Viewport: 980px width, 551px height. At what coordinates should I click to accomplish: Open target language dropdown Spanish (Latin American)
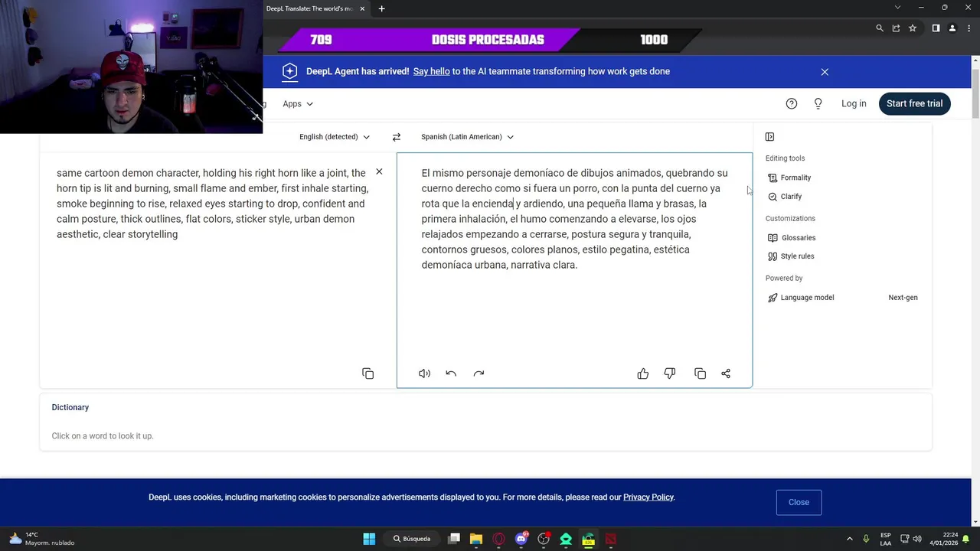click(x=467, y=137)
